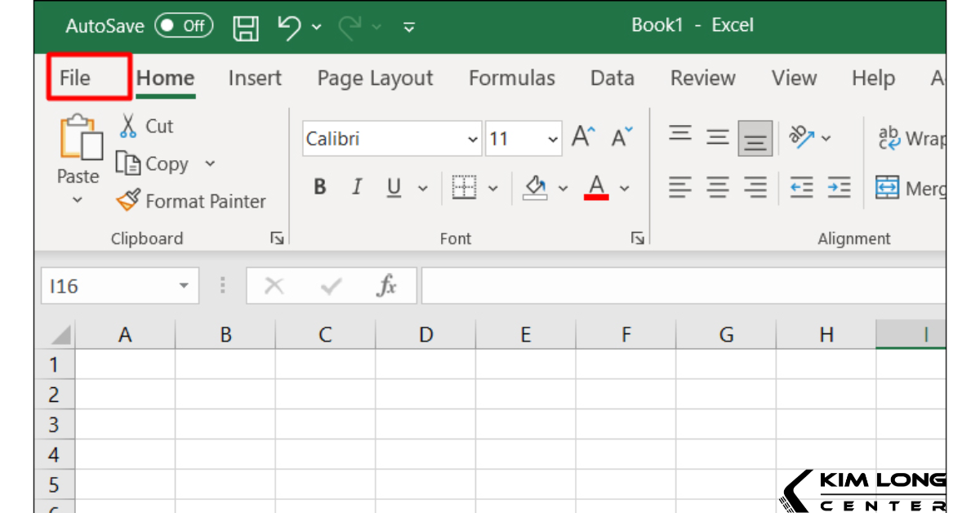Screen dimensions: 980x513
Task: Select the Cut icon
Action: point(129,126)
